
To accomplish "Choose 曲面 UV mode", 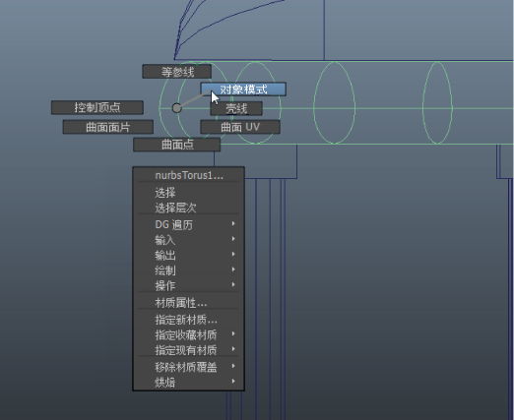I will [x=240, y=127].
